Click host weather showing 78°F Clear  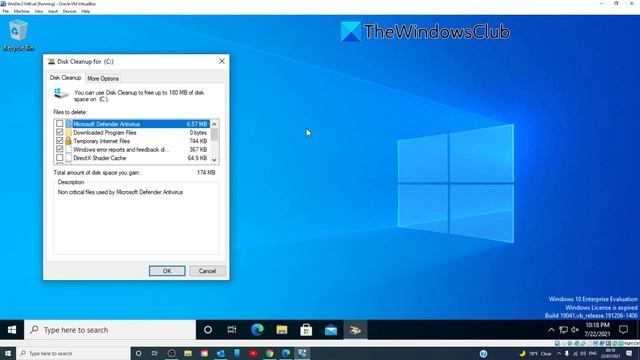(536, 353)
